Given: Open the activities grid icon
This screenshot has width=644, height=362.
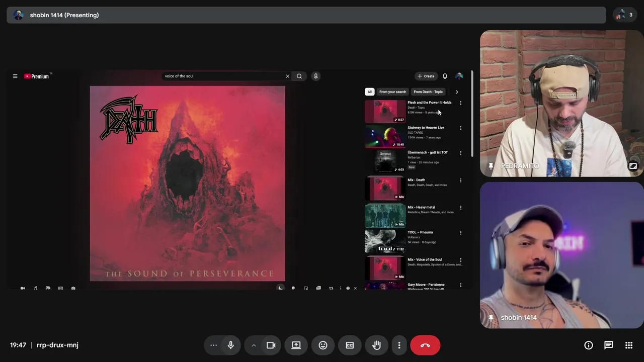Looking at the screenshot, I should click(629, 345).
